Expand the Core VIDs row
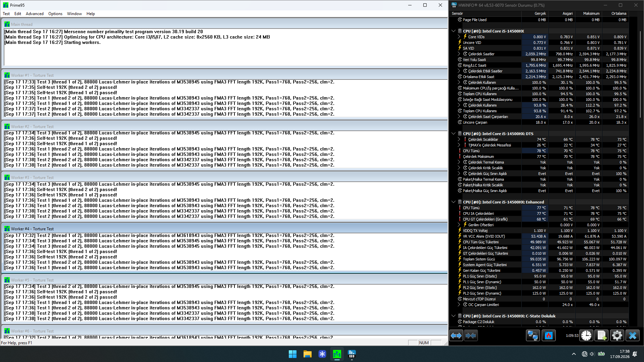This screenshot has width=644, height=362. click(x=459, y=37)
